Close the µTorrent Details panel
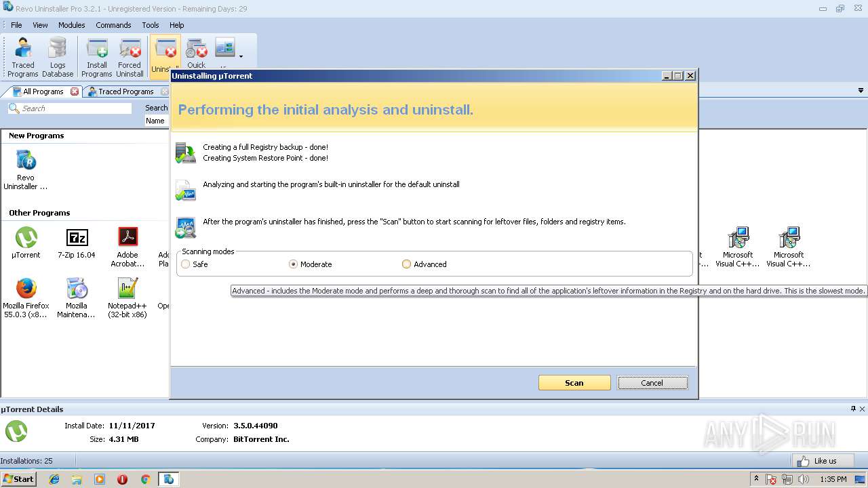868x488 pixels. point(863,409)
